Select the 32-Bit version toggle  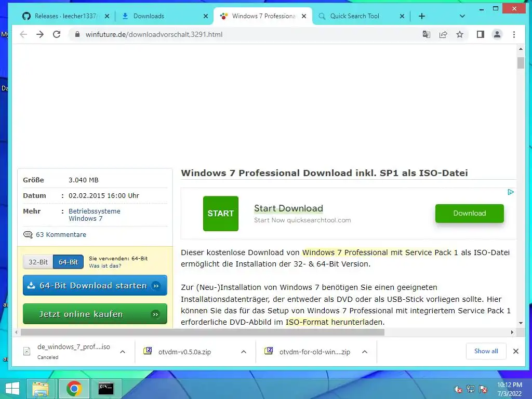tap(38, 262)
